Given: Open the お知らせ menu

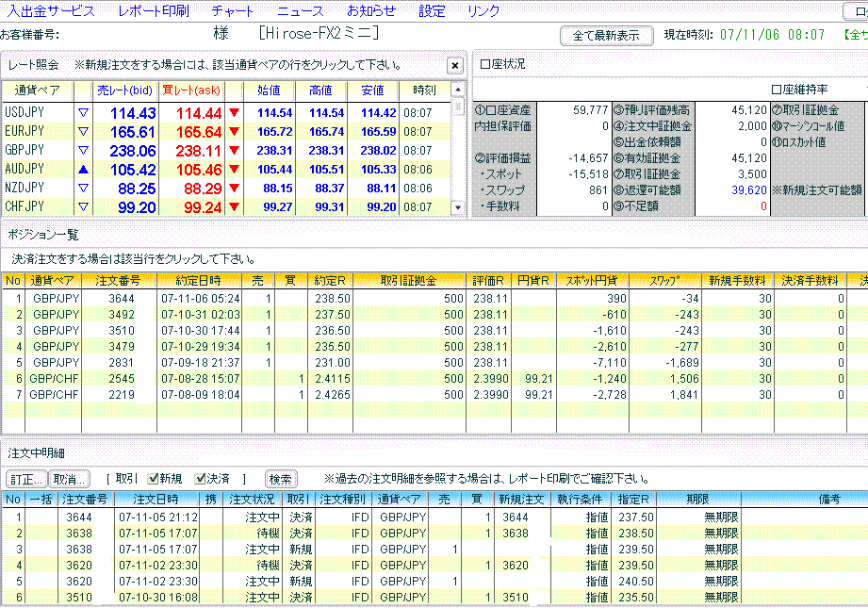Looking at the screenshot, I should (371, 10).
